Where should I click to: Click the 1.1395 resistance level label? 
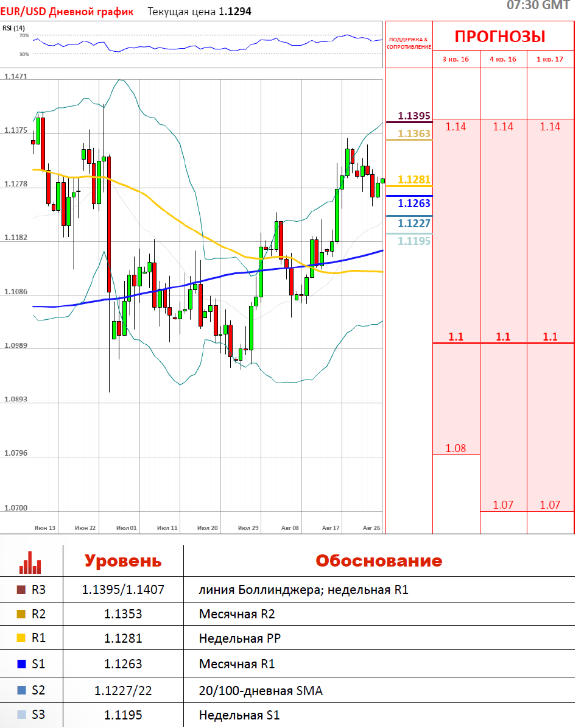click(x=414, y=116)
